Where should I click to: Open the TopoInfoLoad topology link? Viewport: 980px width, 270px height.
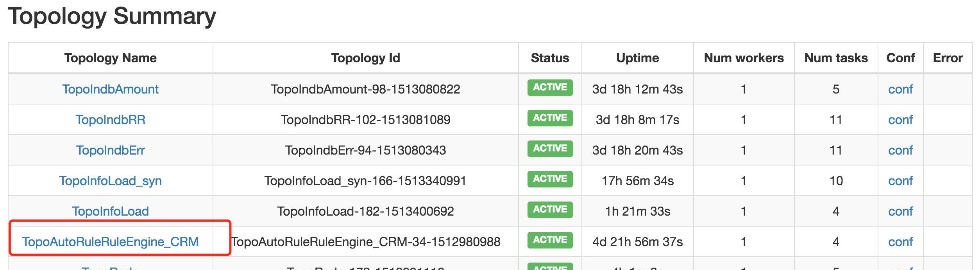point(110,211)
